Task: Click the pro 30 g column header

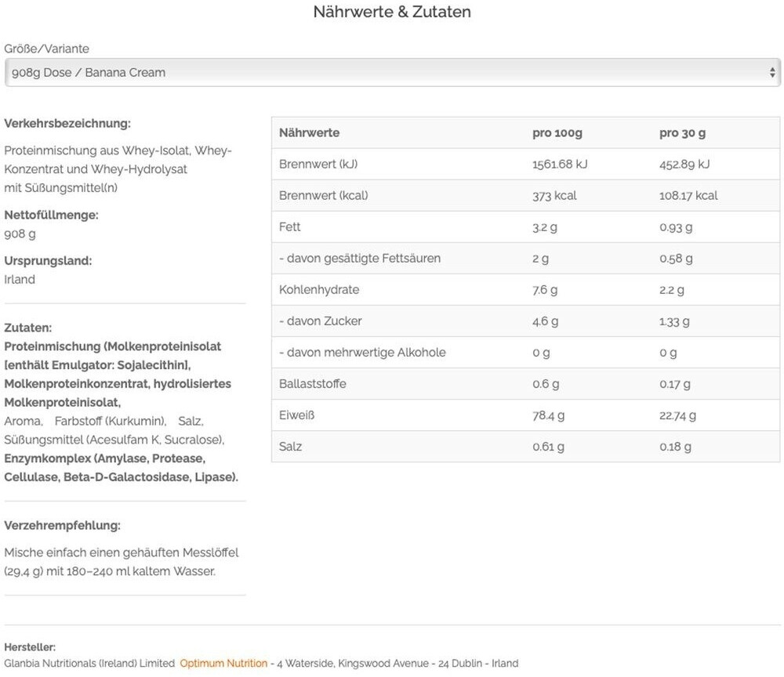Action: [682, 133]
